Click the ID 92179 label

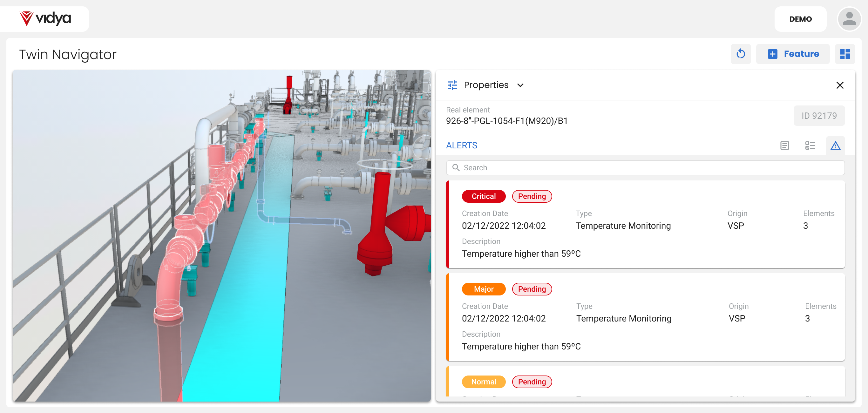[x=819, y=116]
